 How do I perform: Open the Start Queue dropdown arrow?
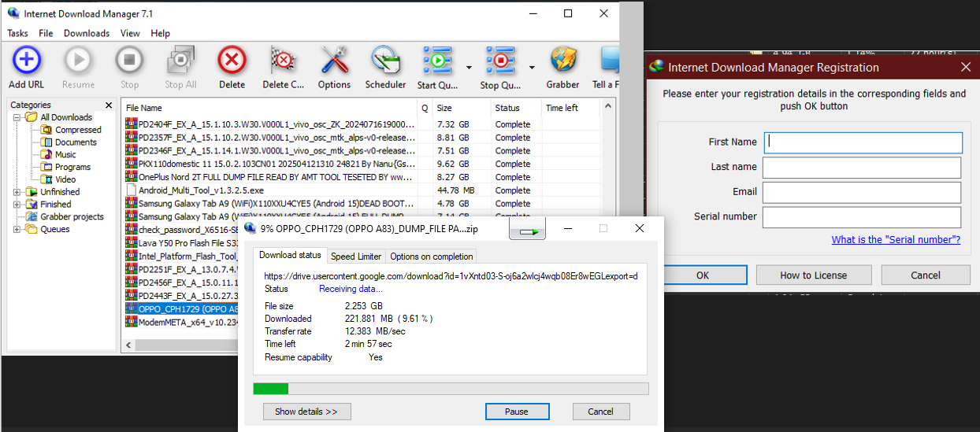469,67
